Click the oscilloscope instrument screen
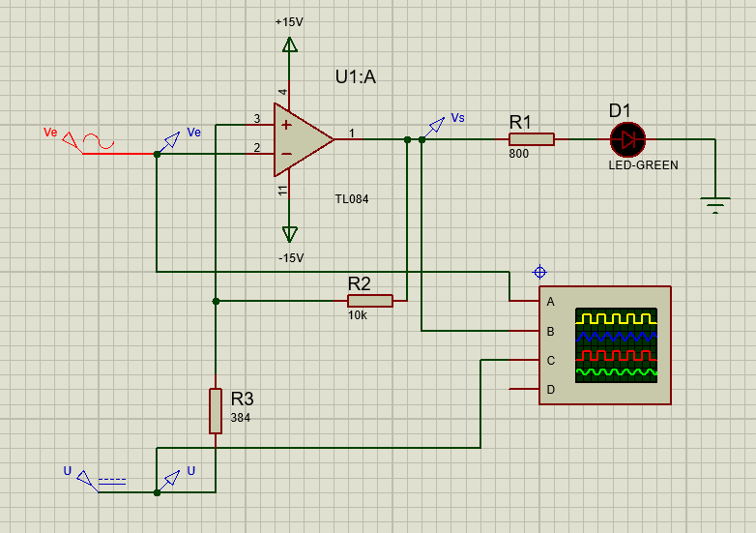Viewport: 756px width, 533px height. tap(616, 345)
